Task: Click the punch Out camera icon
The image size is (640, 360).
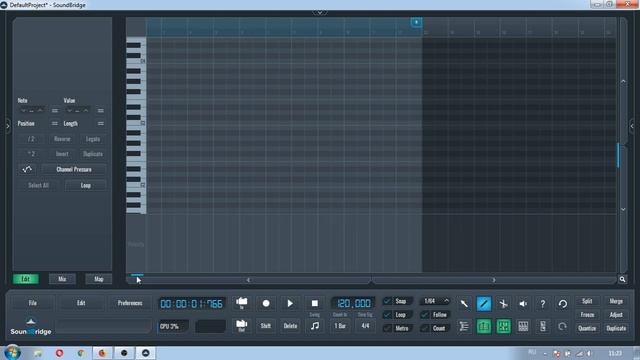Action: [242, 326]
